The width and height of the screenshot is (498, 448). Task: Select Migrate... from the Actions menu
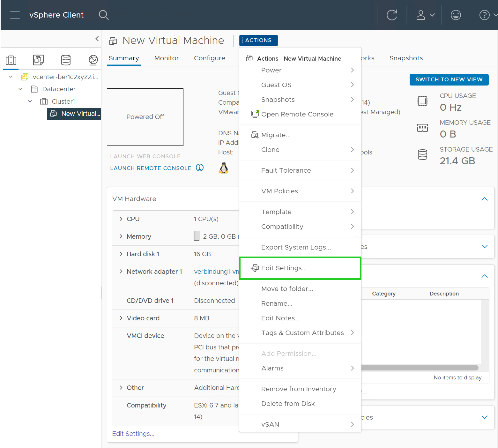pyautogui.click(x=300, y=135)
